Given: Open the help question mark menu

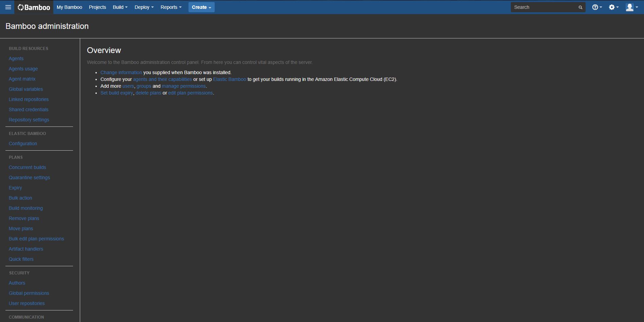Looking at the screenshot, I should pos(597,7).
